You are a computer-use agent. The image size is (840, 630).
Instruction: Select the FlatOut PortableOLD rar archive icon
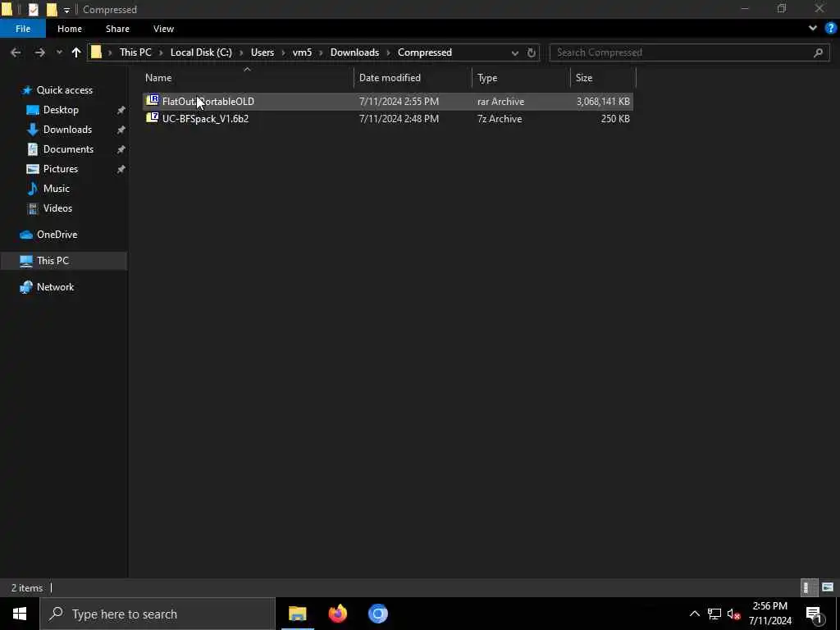point(153,101)
